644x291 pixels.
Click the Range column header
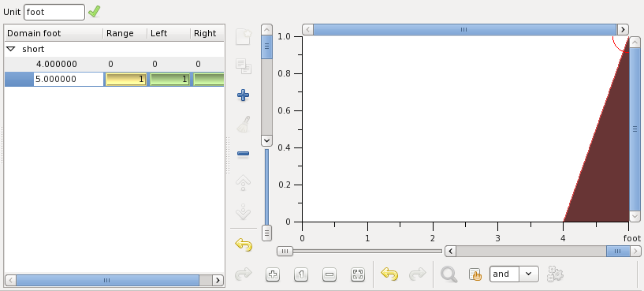pyautogui.click(x=125, y=33)
